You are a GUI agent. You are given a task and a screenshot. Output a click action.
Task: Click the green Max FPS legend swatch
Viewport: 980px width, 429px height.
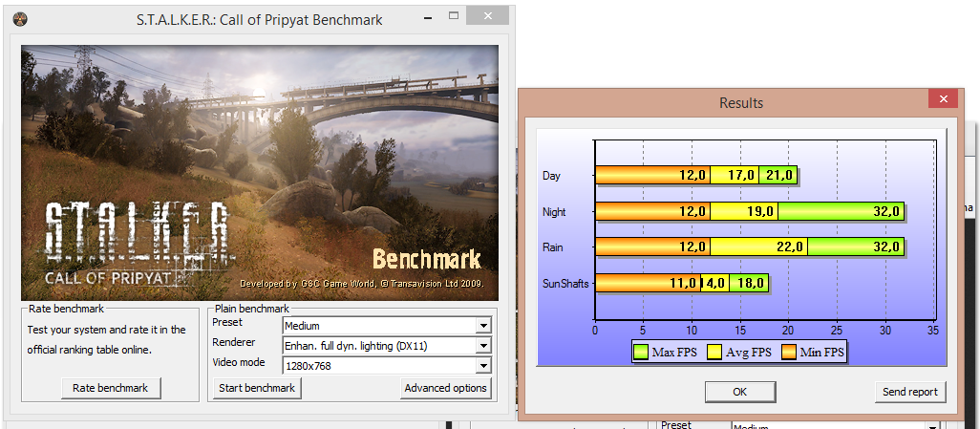click(641, 352)
